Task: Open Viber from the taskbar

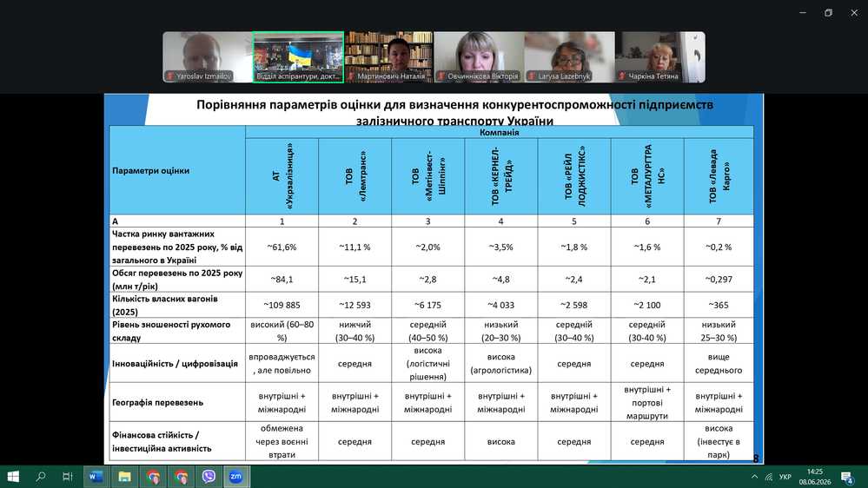Action: coord(209,477)
